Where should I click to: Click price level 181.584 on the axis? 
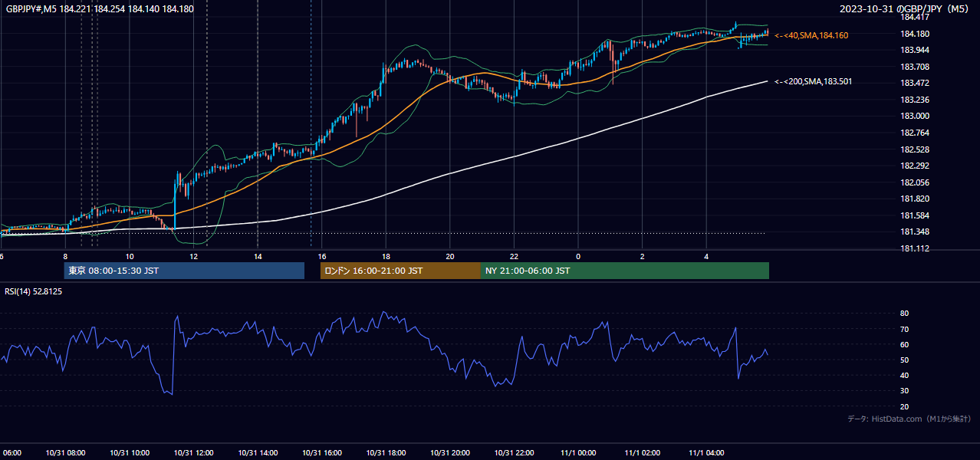[914, 215]
